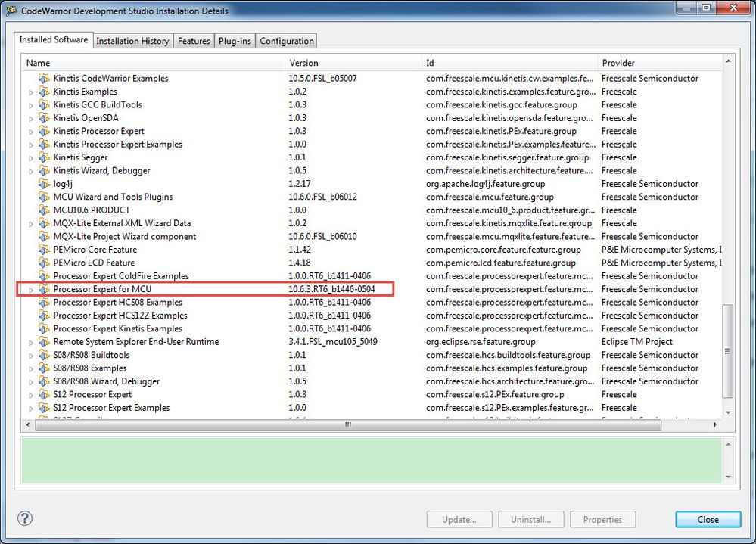
Task: Expand the Remote System Explorer End-User Runtime node
Action: [x=31, y=342]
